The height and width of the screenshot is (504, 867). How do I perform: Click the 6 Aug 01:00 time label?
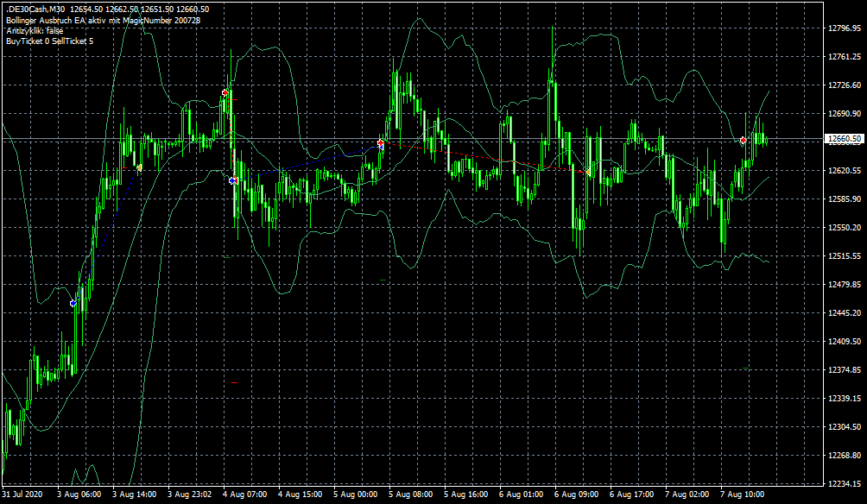click(x=522, y=494)
